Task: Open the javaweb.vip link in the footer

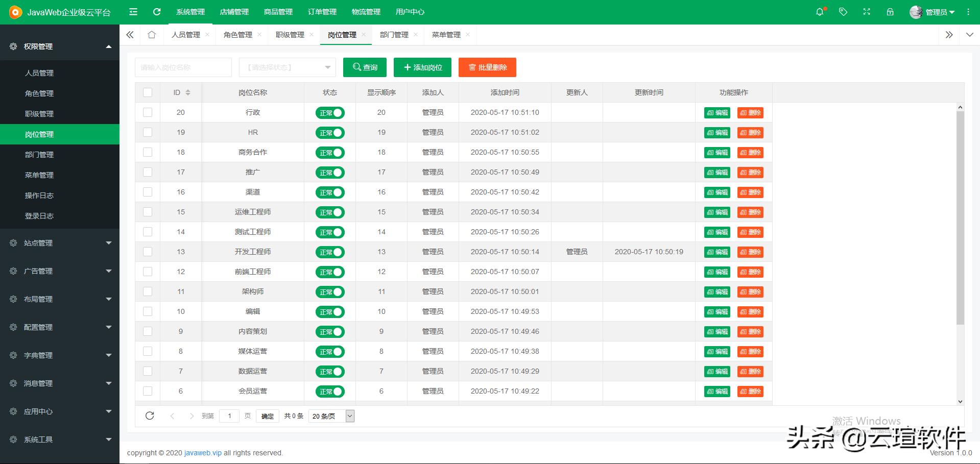Action: pyautogui.click(x=203, y=453)
